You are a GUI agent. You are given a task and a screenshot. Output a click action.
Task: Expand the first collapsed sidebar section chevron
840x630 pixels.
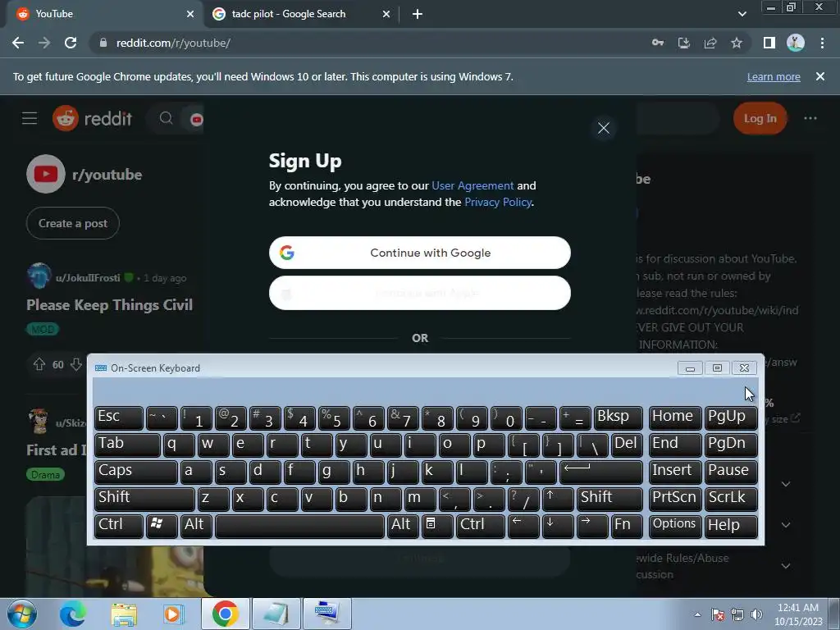pos(785,484)
